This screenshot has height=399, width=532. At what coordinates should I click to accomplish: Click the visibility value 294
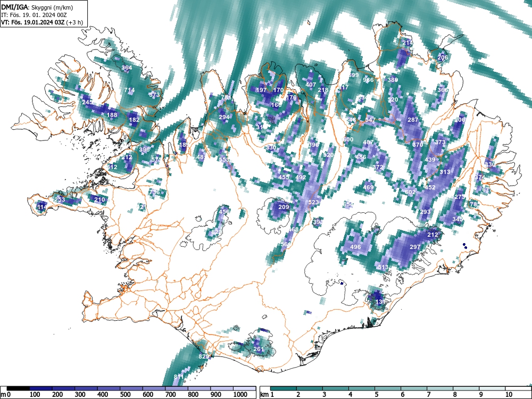click(224, 118)
